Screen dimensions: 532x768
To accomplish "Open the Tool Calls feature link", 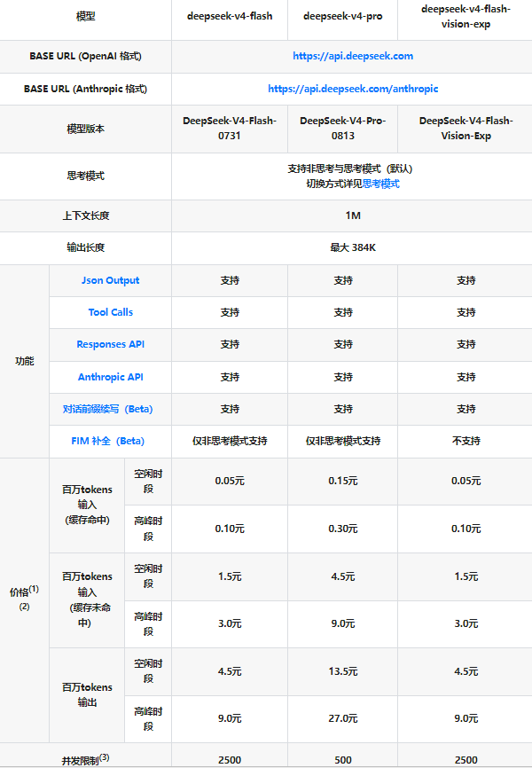I will [x=110, y=312].
